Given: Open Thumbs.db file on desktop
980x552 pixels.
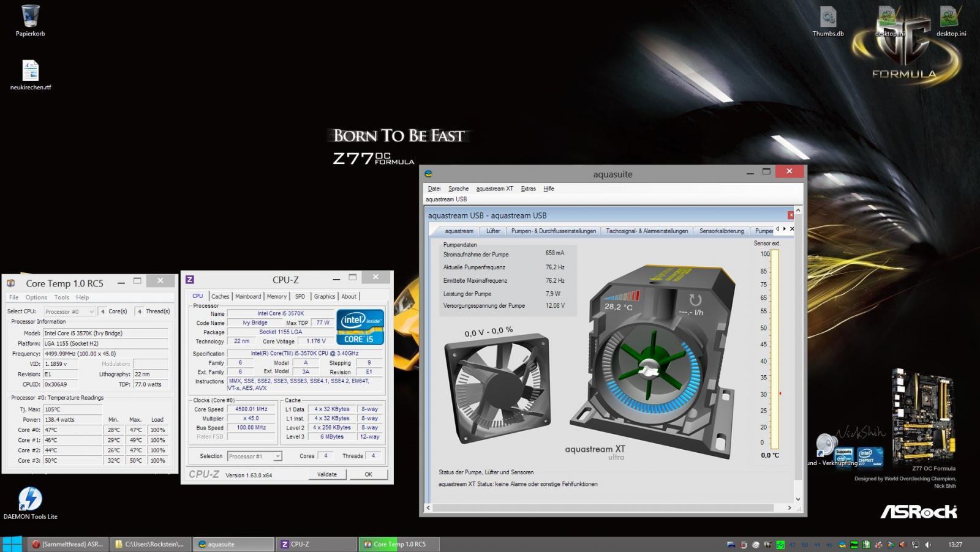Looking at the screenshot, I should point(828,21).
